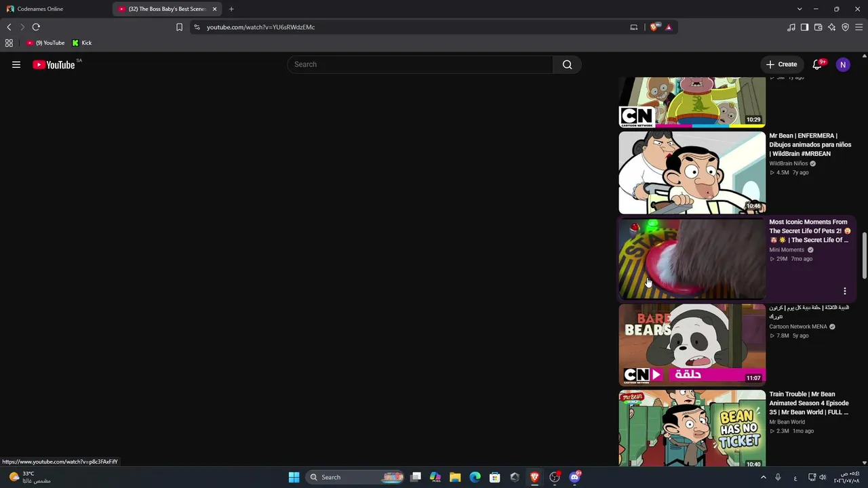Click the YouTube search magnifier button
This screenshot has width=868, height=488.
[567, 64]
